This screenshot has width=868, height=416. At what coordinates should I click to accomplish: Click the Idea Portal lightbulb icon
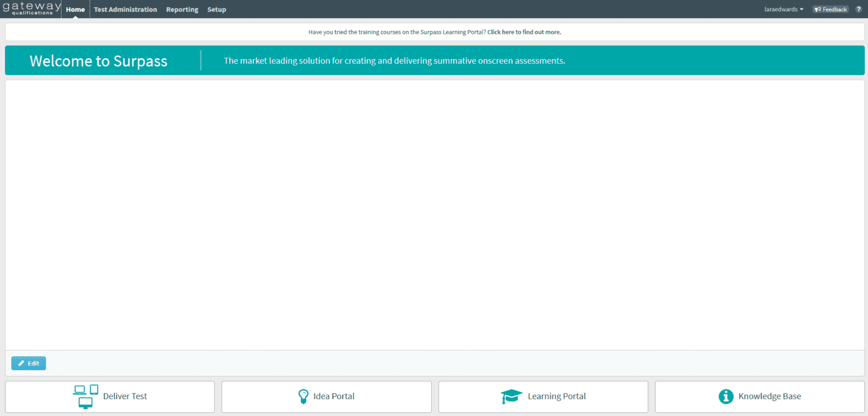tap(303, 396)
